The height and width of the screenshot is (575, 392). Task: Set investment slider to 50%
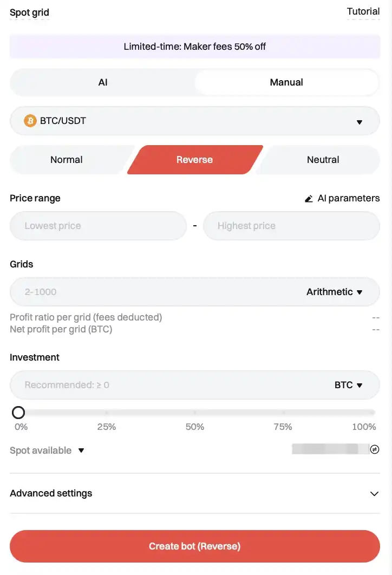[x=195, y=413]
